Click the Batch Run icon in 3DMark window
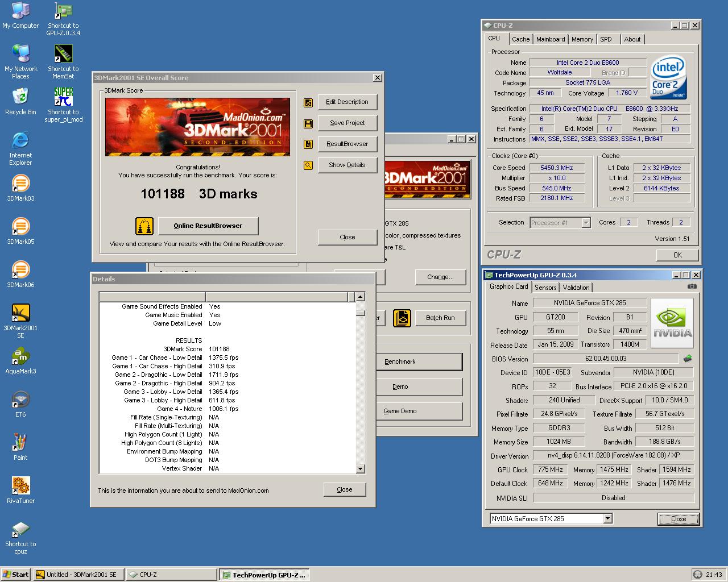This screenshot has height=582, width=728. point(402,318)
